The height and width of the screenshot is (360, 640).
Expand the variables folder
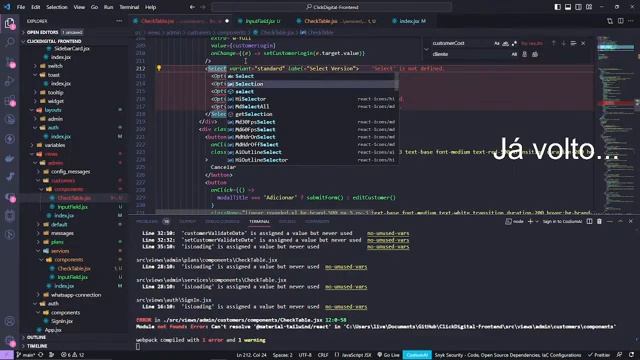(55, 145)
